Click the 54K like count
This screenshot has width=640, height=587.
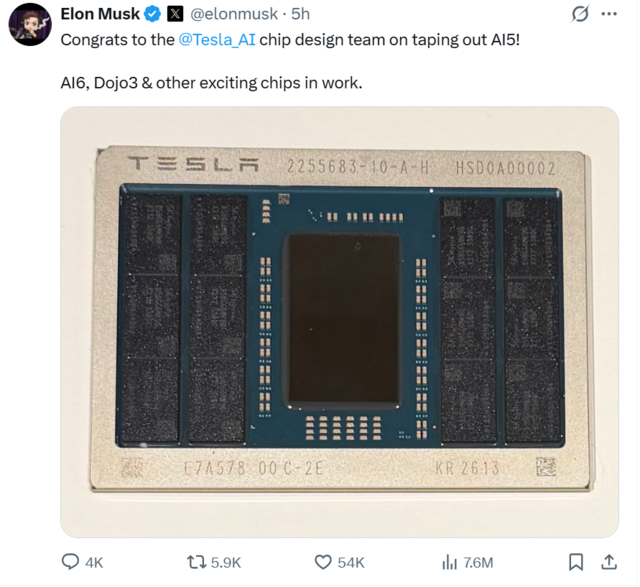point(351,563)
